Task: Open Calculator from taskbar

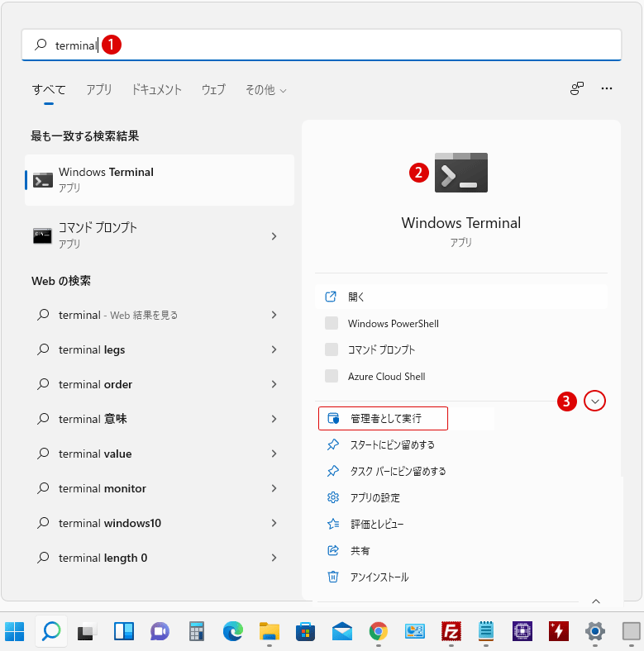Action: pos(196,631)
